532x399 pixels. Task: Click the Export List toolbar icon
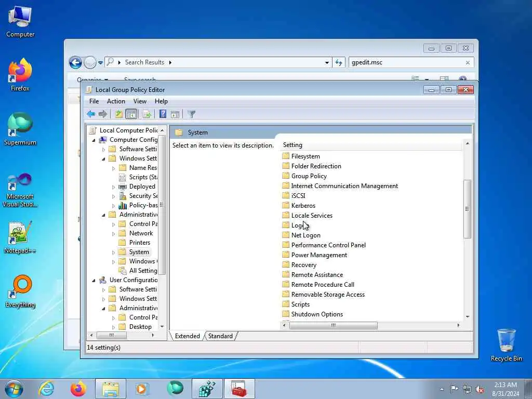(147, 114)
